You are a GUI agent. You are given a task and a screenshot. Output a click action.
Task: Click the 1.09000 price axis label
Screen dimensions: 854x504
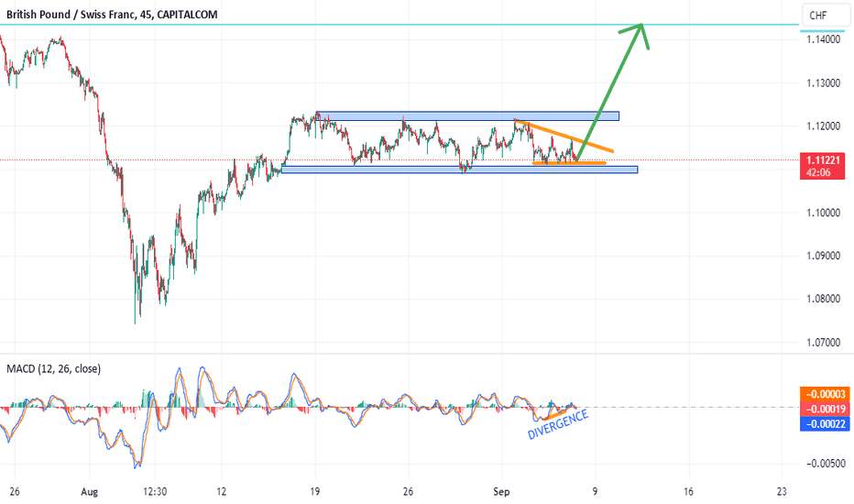point(824,256)
